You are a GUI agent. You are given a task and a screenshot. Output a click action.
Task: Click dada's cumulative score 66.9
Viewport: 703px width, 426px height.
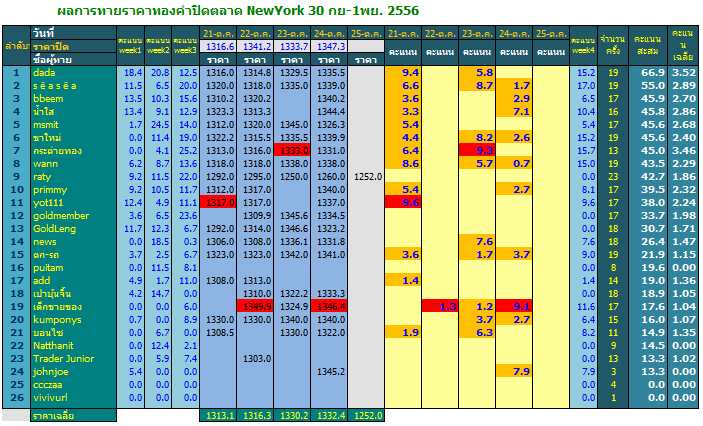click(x=647, y=73)
